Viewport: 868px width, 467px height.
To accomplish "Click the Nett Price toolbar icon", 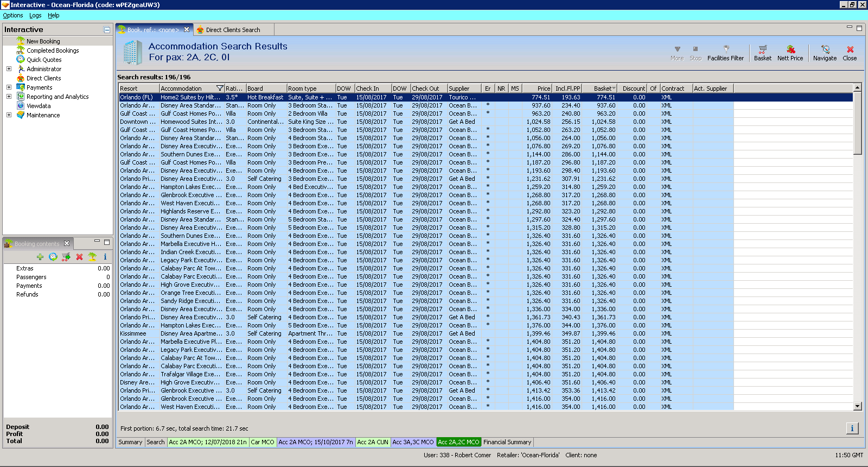I will pos(790,53).
